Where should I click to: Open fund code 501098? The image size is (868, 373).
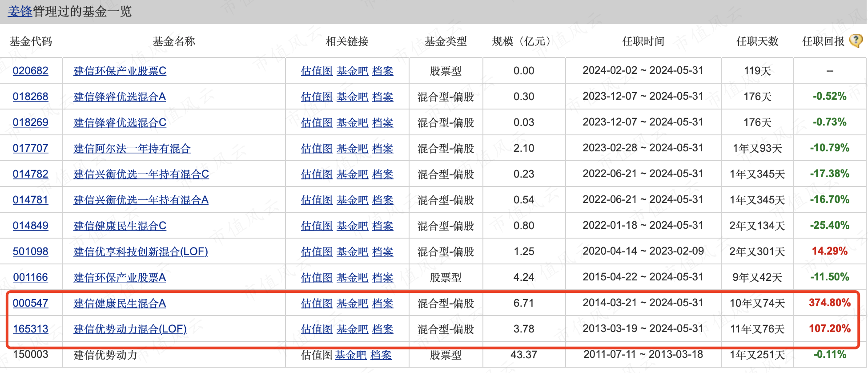tap(30, 251)
